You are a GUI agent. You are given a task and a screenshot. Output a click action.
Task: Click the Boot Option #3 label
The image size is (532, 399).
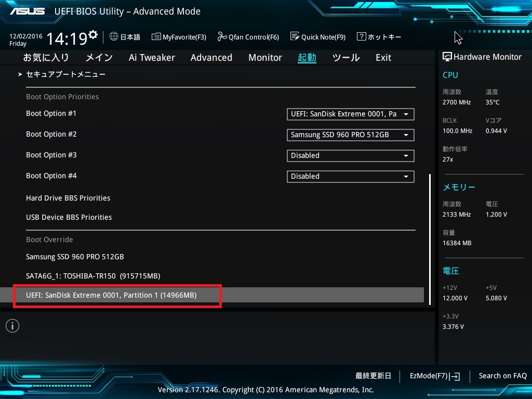point(51,155)
